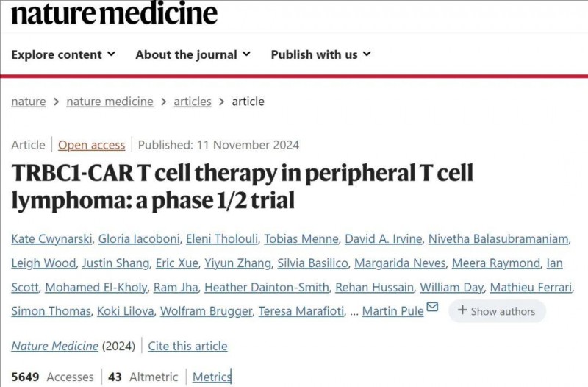Click author Gloria Iacoboni link
The height and width of the screenshot is (387, 588).
point(139,238)
